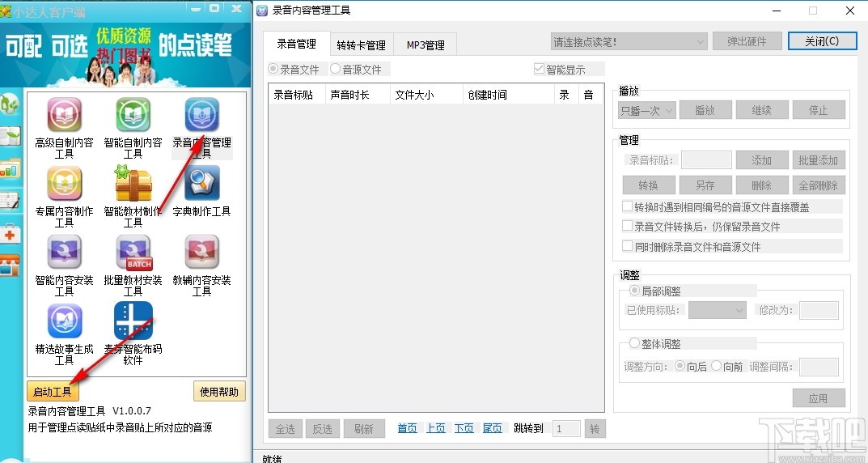Select the 字典制作工具 magnifier icon
This screenshot has height=463, width=868.
201,183
